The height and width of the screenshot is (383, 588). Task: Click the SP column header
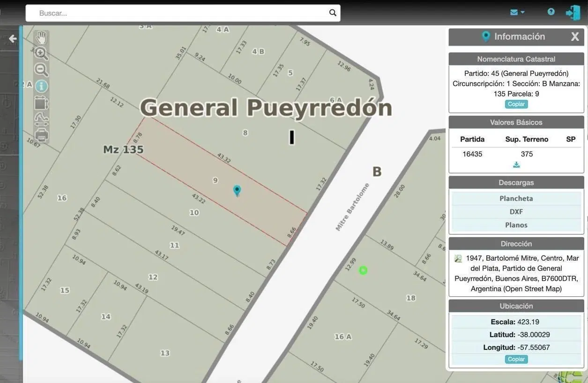coord(571,139)
